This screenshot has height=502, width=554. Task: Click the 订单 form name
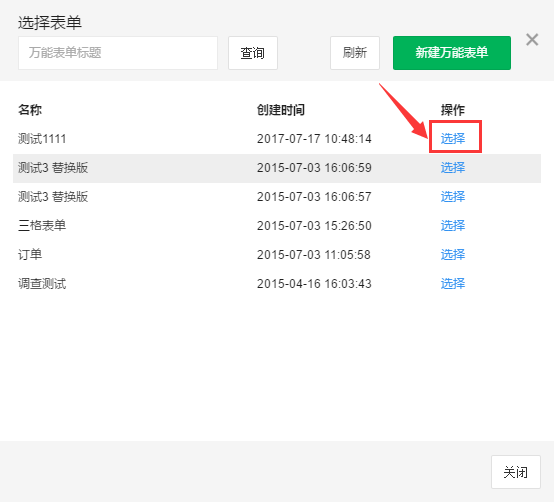(x=30, y=254)
